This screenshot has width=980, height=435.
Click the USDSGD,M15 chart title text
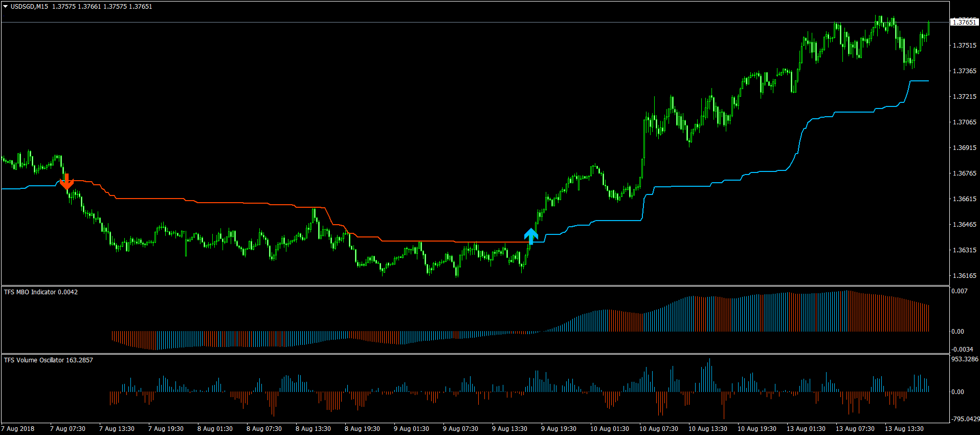pos(29,7)
